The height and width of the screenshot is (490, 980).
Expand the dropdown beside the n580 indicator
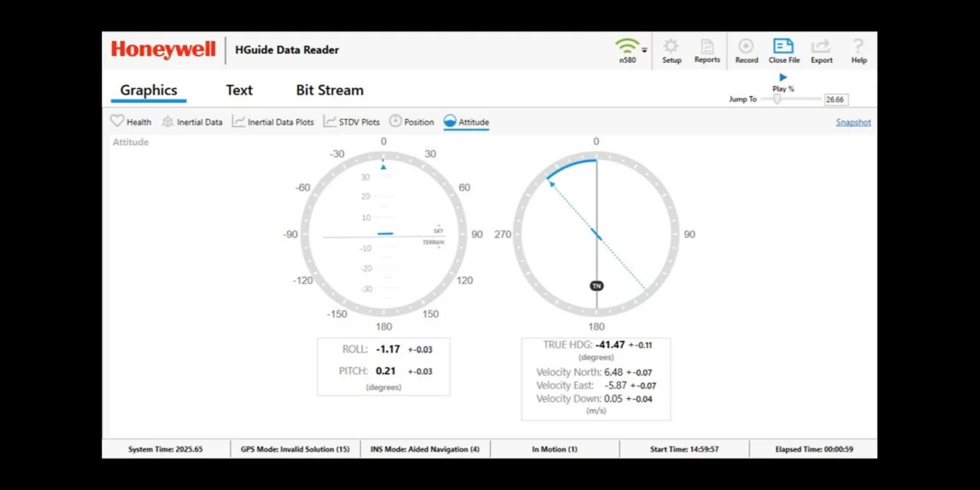click(x=644, y=49)
